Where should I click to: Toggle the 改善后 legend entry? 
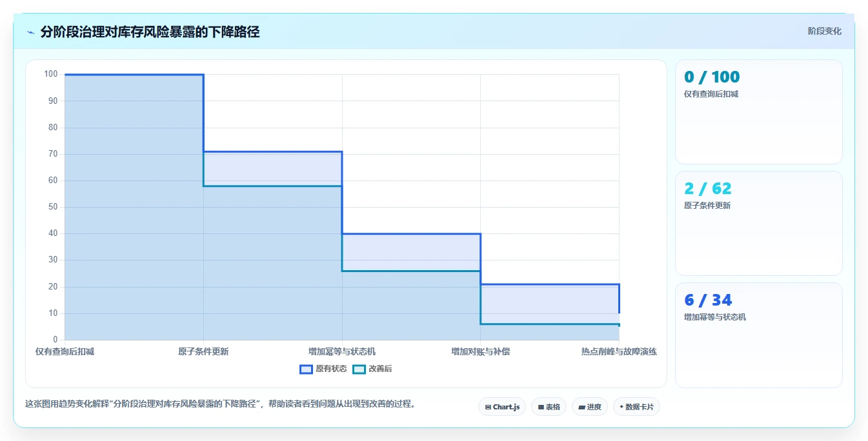[373, 369]
